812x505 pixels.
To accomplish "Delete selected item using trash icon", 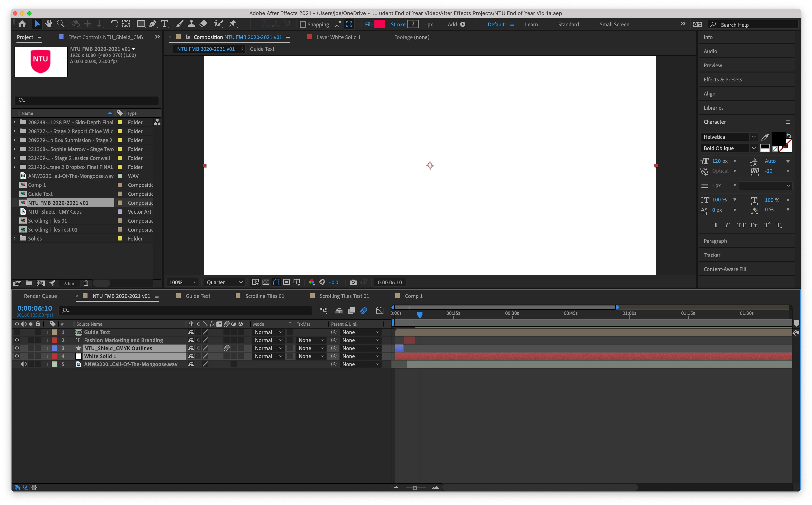I will coord(86,283).
